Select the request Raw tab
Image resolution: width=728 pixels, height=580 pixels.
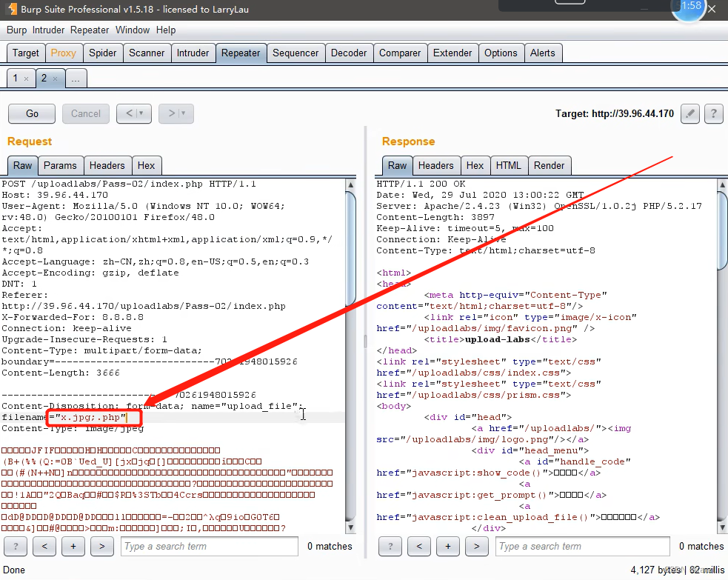pyautogui.click(x=22, y=166)
